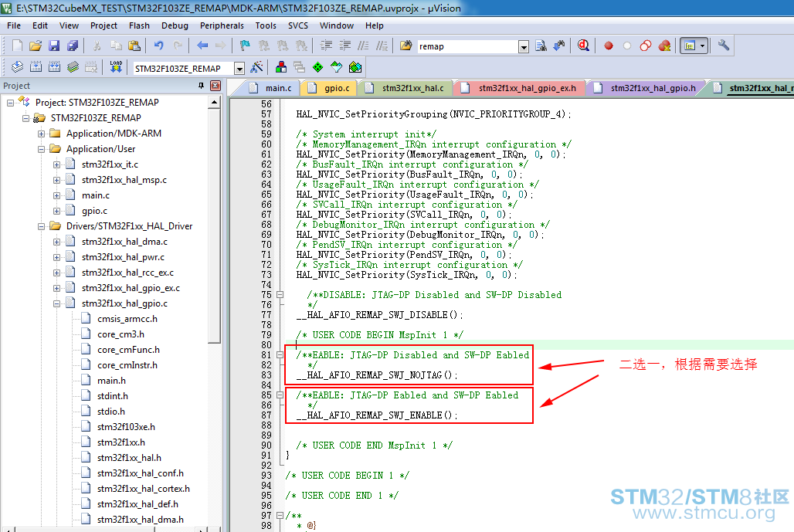Undo the last edit
794x532 pixels.
[158, 46]
